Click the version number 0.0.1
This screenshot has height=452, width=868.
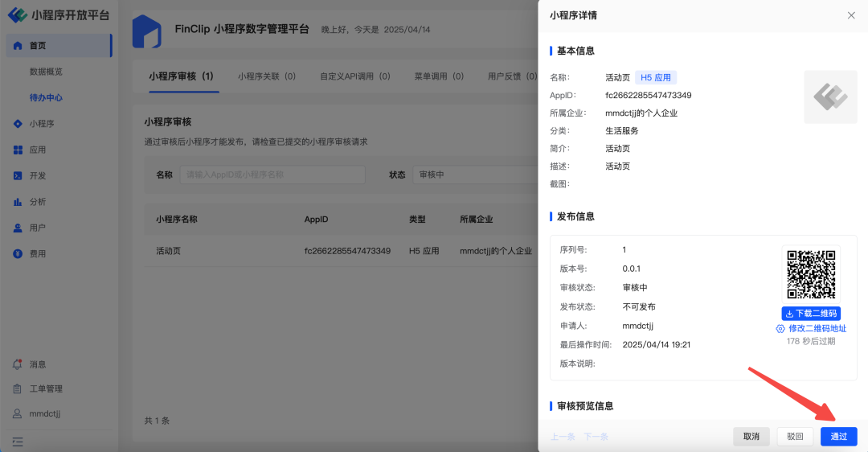pyautogui.click(x=631, y=269)
